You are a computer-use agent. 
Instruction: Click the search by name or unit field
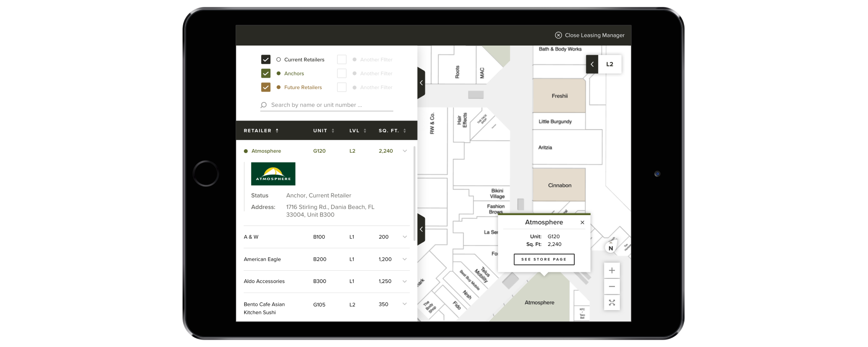327,105
